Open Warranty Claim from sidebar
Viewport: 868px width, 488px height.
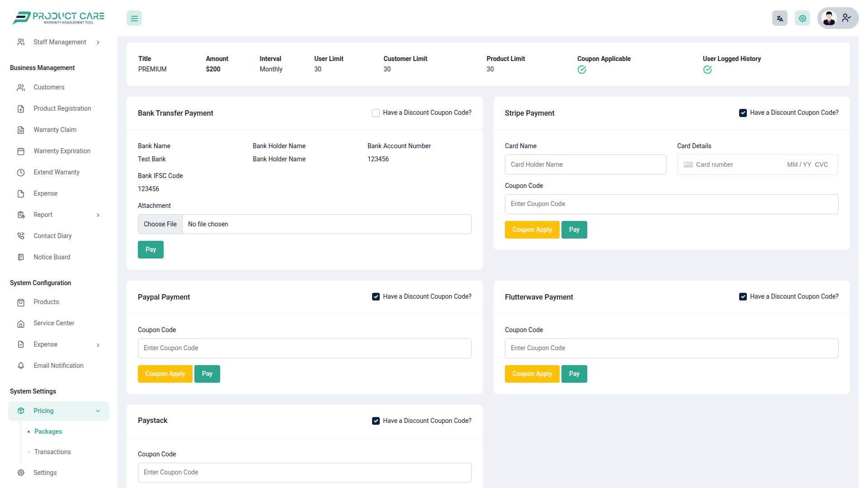(x=55, y=130)
